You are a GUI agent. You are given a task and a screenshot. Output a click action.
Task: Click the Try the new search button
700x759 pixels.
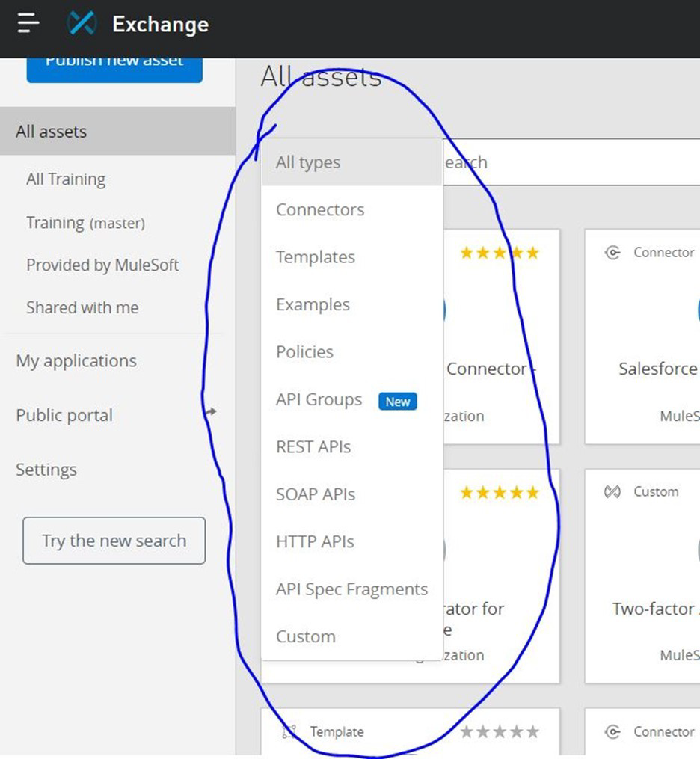[x=114, y=541]
